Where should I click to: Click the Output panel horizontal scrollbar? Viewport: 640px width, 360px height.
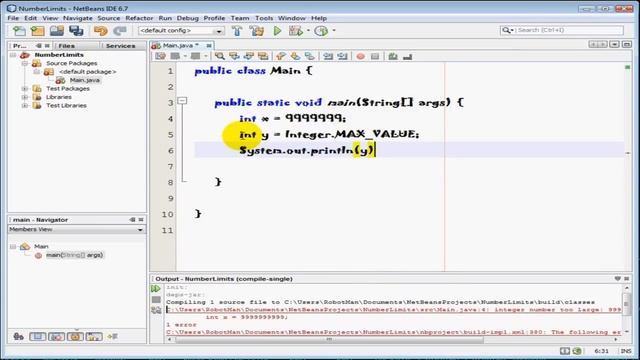(329, 340)
